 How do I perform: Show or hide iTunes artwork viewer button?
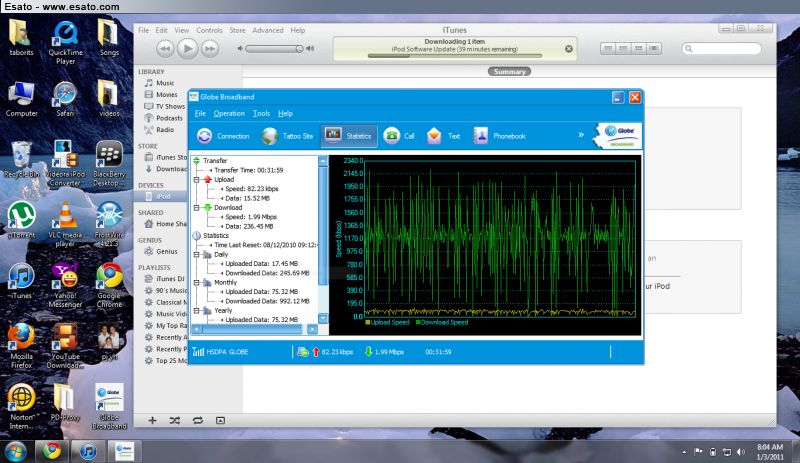click(220, 420)
